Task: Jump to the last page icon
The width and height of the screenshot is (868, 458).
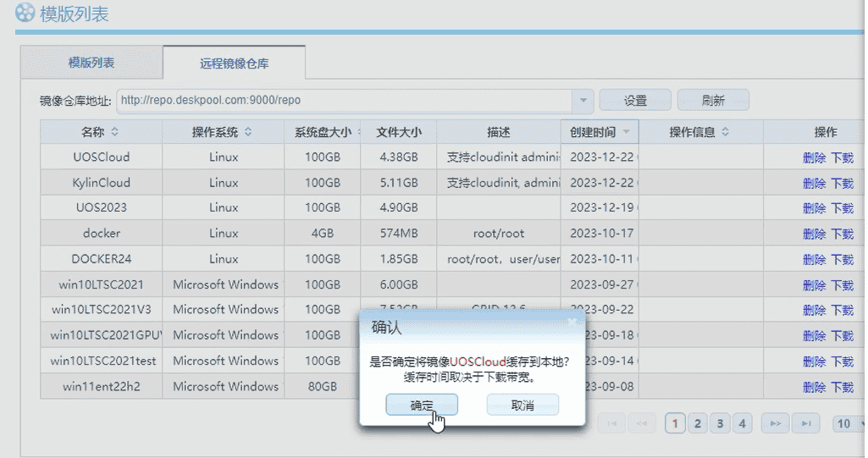Action: [x=805, y=423]
